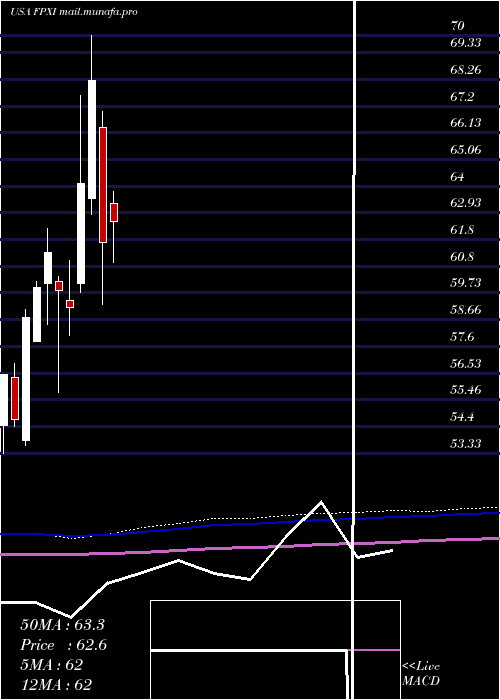Click the 70 price axis label
The height and width of the screenshot is (700, 500).
pos(458,26)
